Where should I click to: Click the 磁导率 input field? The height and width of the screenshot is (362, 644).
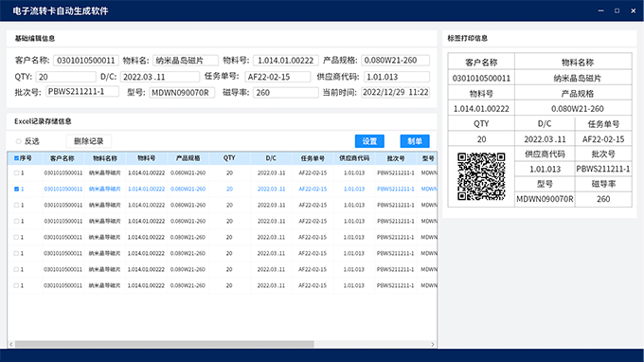[x=285, y=93]
